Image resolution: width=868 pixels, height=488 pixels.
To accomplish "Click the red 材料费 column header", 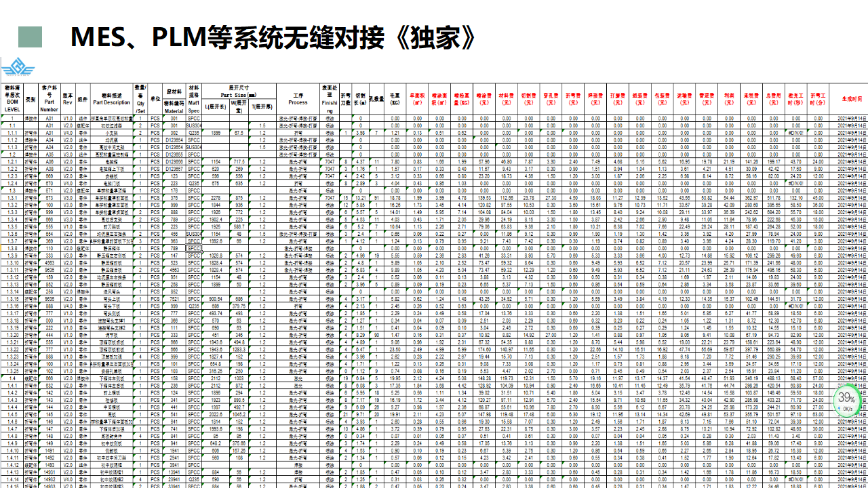I will click(x=506, y=99).
